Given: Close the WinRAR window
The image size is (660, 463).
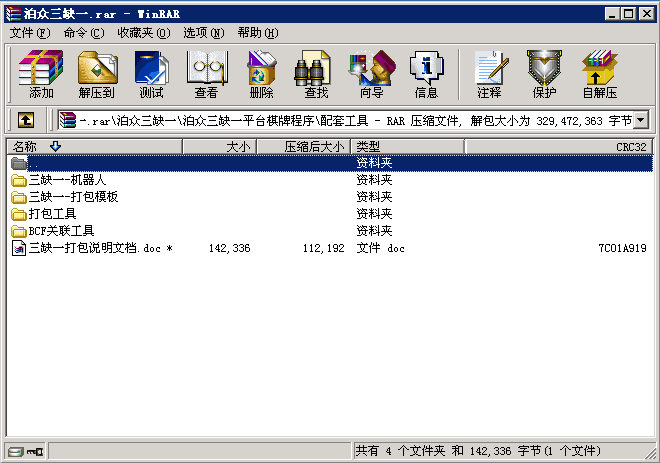Looking at the screenshot, I should click(x=647, y=14).
